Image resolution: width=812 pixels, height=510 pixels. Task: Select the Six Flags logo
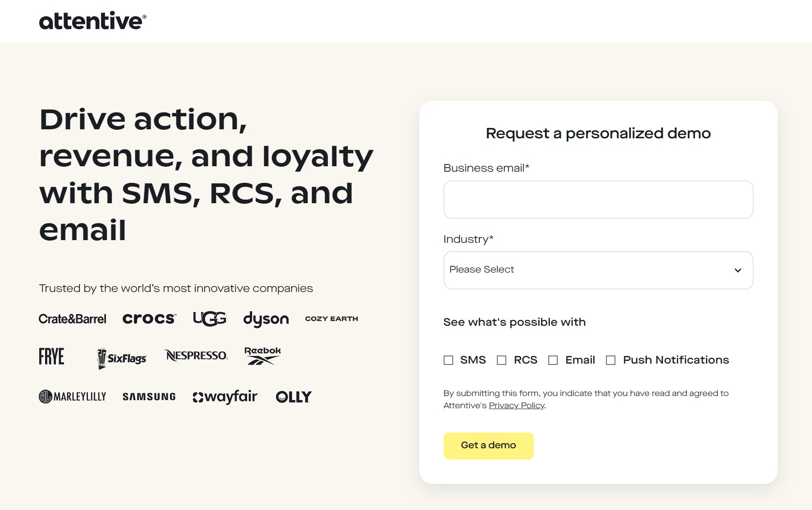(x=121, y=356)
